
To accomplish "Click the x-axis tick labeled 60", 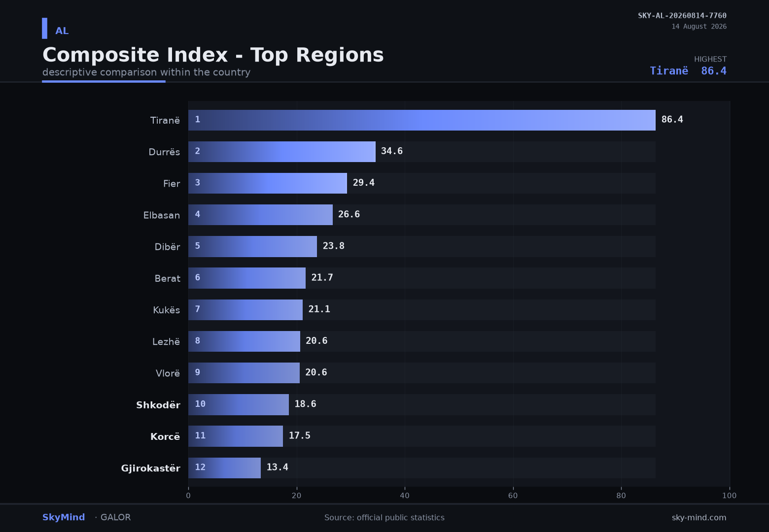I will (x=513, y=496).
